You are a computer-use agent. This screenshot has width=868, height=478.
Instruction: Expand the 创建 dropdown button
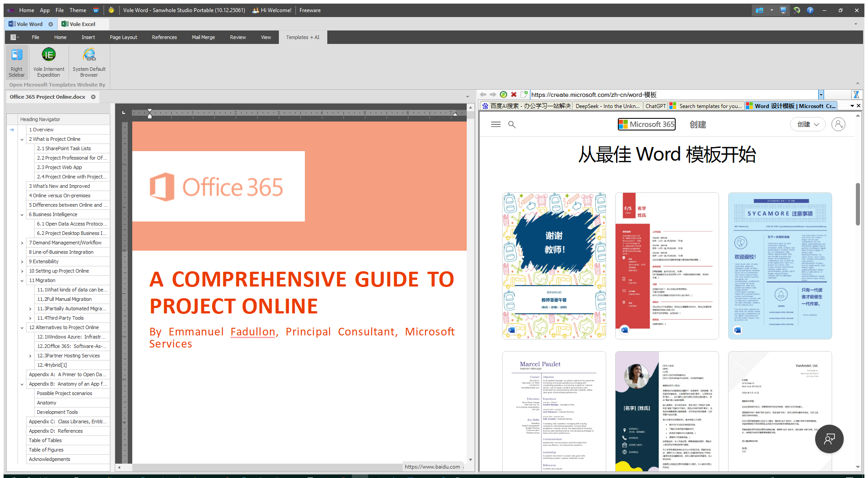click(x=807, y=124)
